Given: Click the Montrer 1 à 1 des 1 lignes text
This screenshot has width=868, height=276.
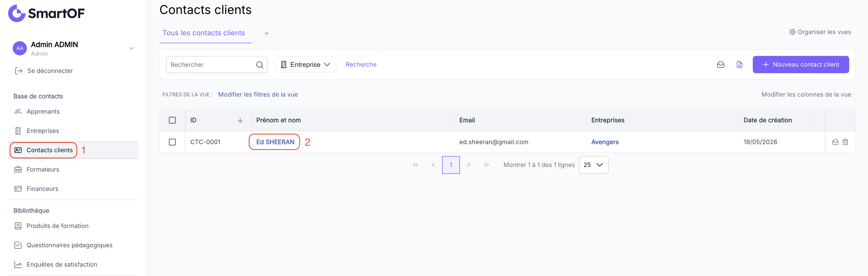Looking at the screenshot, I should 539,165.
